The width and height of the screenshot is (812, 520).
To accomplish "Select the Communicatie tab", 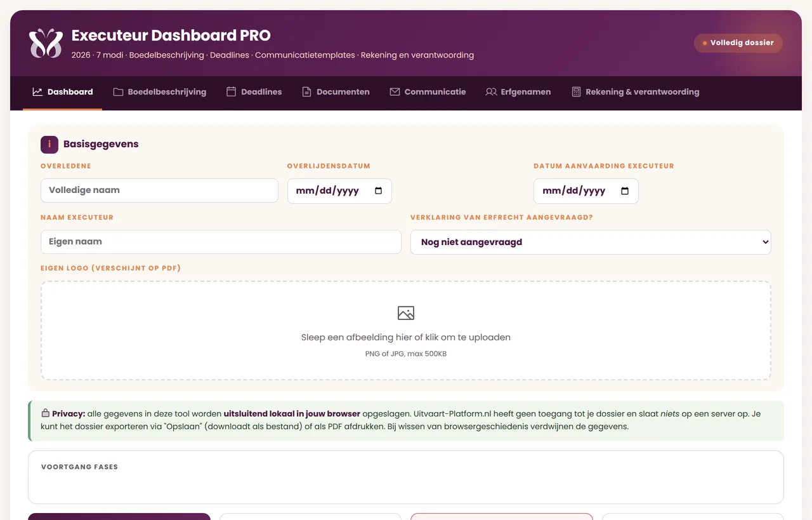I will pos(428,92).
